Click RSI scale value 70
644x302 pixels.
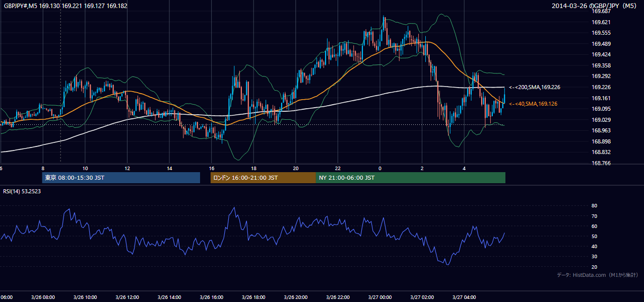click(594, 216)
